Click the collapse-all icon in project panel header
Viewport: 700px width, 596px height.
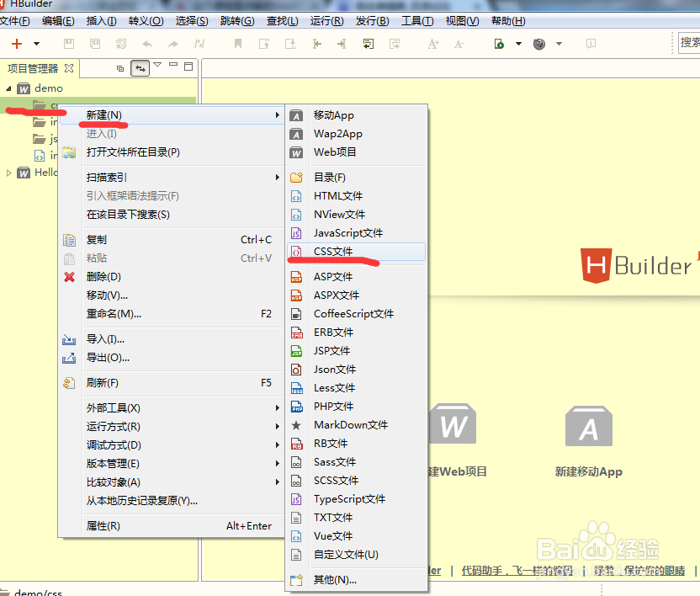(119, 67)
